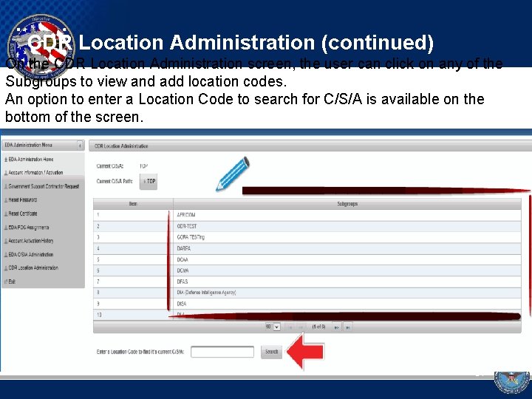Viewport: 532px width, 399px height.
Task: Open the Reset Certificate menu item
Action: pyautogui.click(x=23, y=214)
